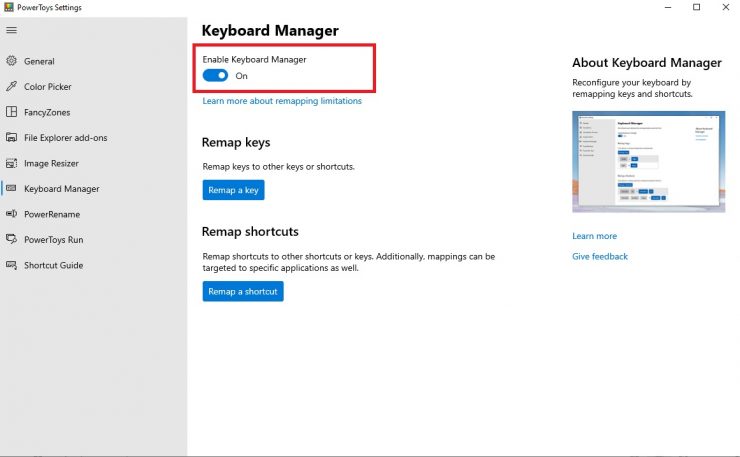
Task: Click the Remap keys section heading
Action: point(236,143)
